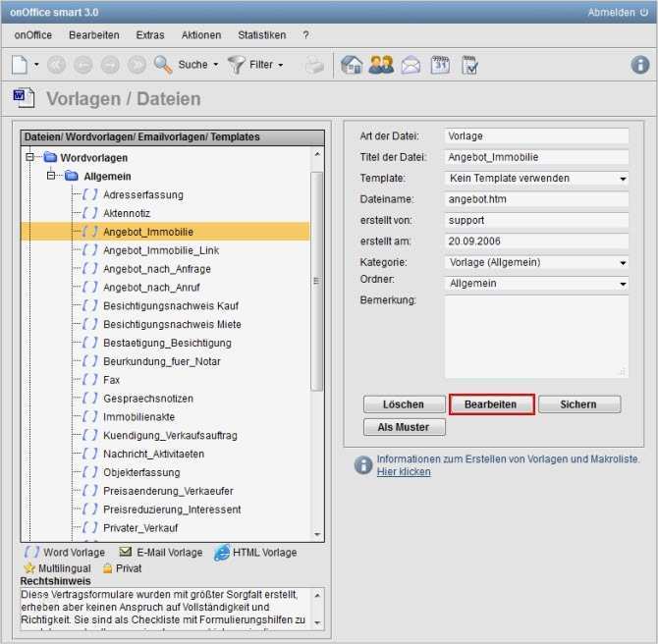Select the Aktennotiz template
This screenshot has height=644, width=658.
click(127, 213)
